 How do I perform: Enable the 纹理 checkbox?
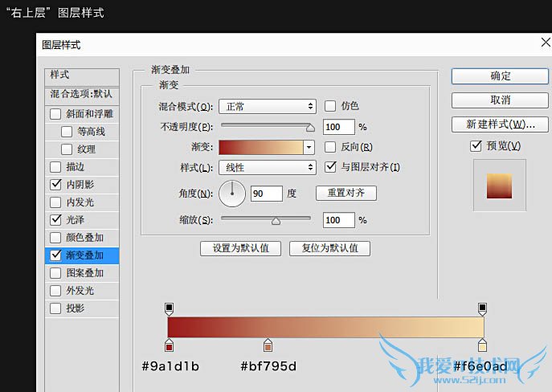67,149
